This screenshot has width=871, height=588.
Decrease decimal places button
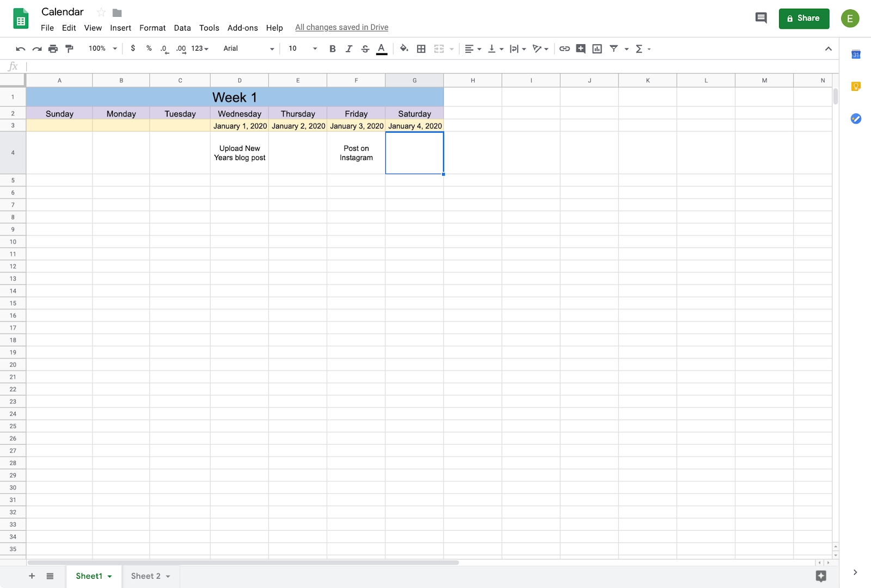(164, 49)
